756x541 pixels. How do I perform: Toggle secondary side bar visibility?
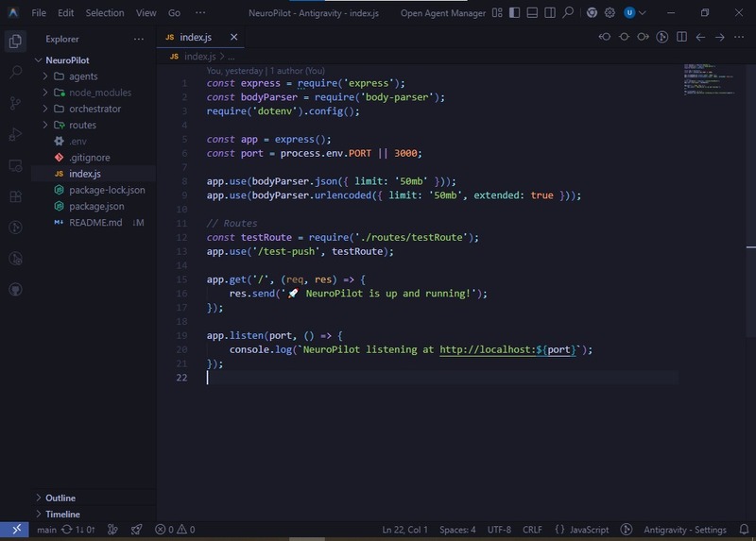[x=550, y=13]
